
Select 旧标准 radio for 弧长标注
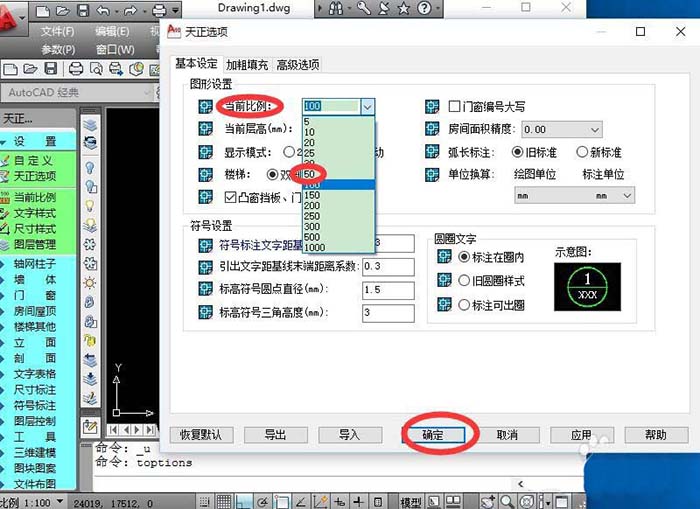517,152
